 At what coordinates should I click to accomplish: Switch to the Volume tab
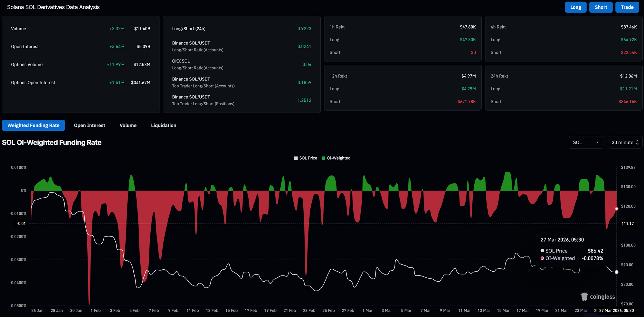click(x=128, y=126)
